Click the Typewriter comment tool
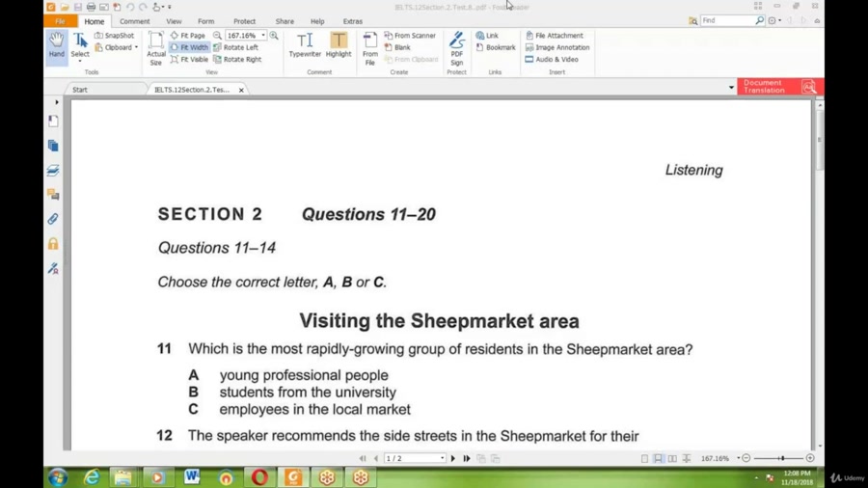Screen dimensions: 868x488 pyautogui.click(x=305, y=44)
